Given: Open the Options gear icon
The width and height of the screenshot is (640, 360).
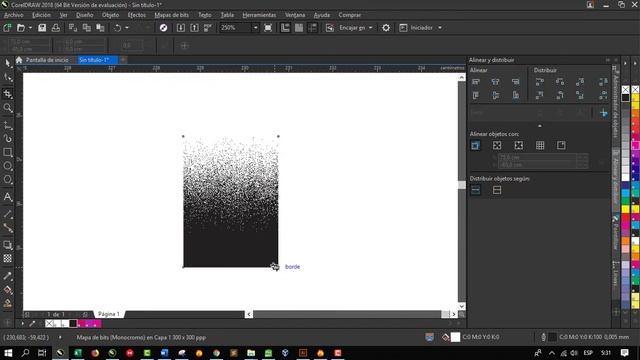Looking at the screenshot, I should click(386, 28).
